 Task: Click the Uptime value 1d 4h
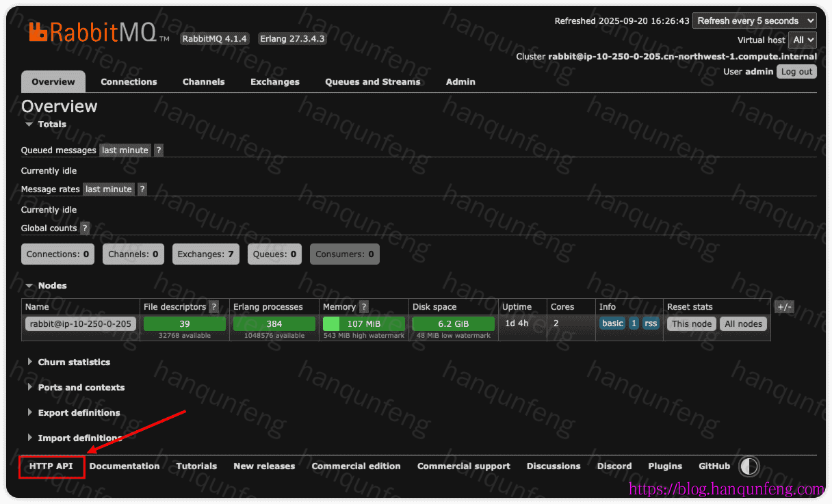click(517, 323)
